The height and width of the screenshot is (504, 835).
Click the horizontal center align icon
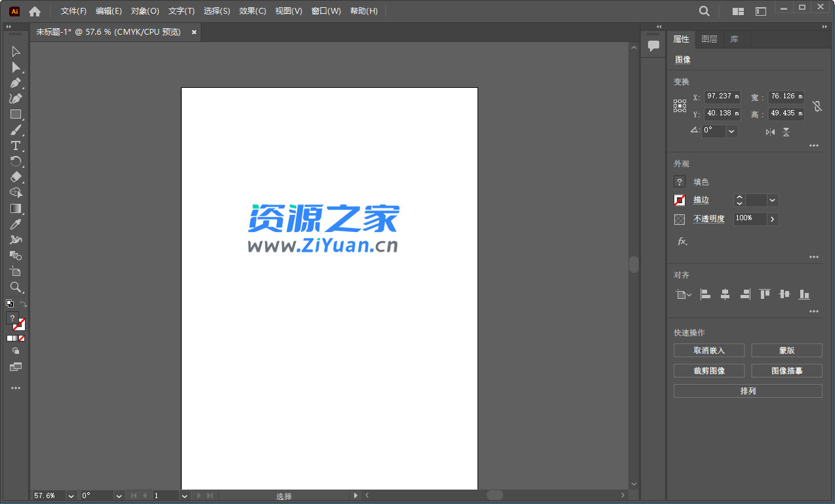725,294
